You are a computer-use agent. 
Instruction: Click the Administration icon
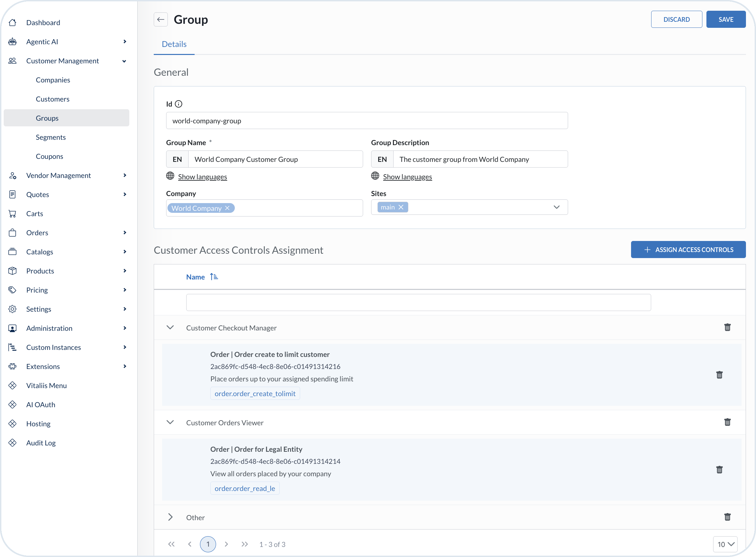[12, 328]
